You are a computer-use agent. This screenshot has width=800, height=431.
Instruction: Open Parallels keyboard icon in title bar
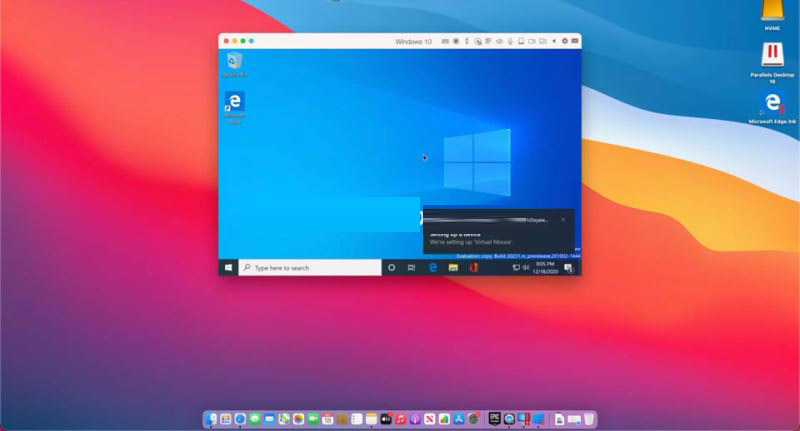pyautogui.click(x=445, y=41)
